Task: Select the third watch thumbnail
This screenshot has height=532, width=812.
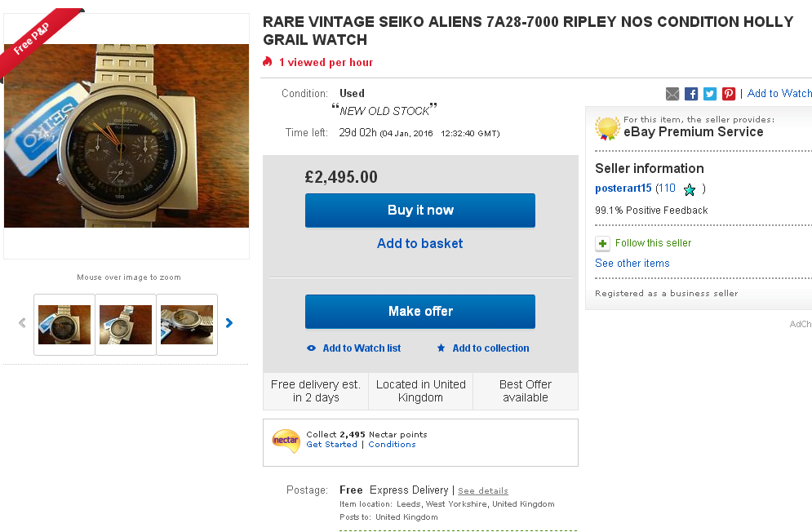Action: click(x=187, y=325)
